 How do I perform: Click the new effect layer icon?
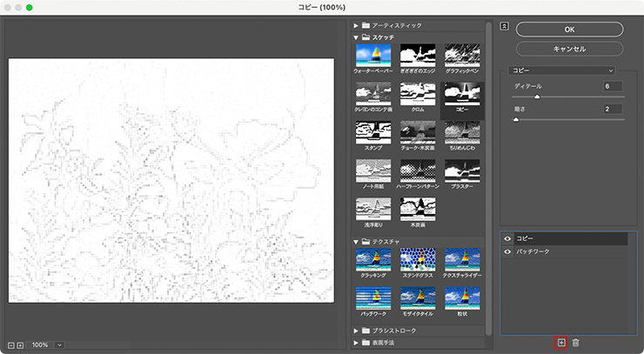coord(561,343)
